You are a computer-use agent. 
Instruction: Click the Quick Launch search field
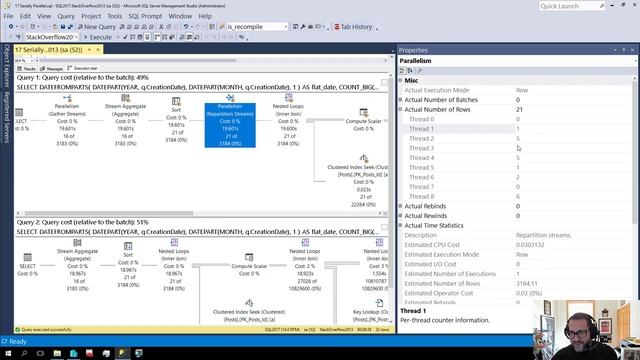coord(572,6)
